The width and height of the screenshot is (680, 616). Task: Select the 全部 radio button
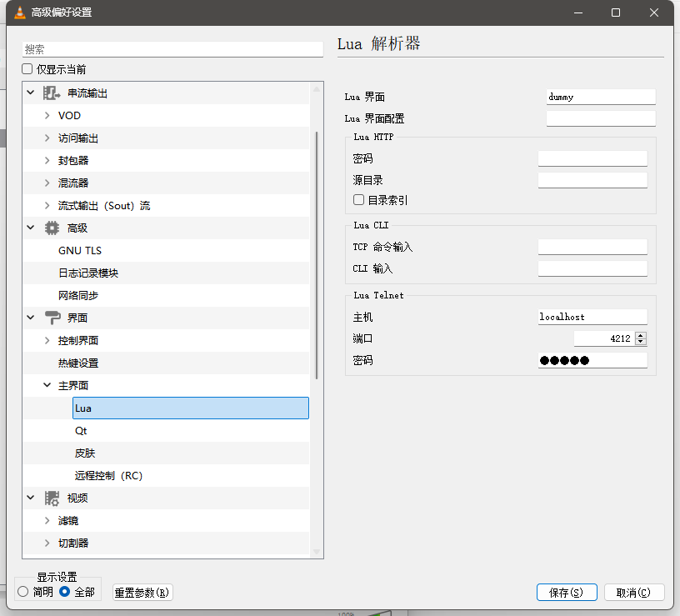pos(65,591)
